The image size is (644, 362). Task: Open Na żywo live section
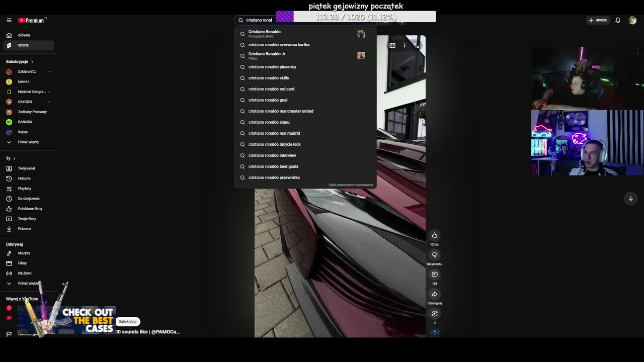29,273
